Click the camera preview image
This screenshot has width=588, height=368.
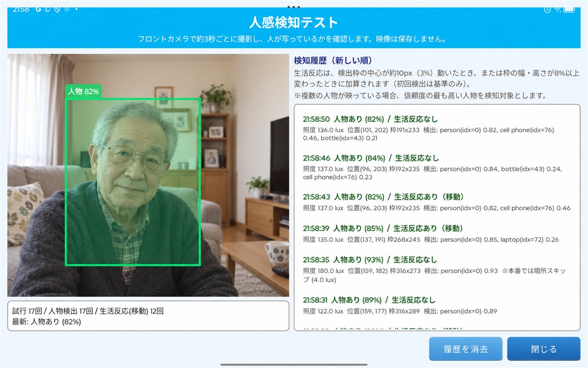click(x=148, y=175)
